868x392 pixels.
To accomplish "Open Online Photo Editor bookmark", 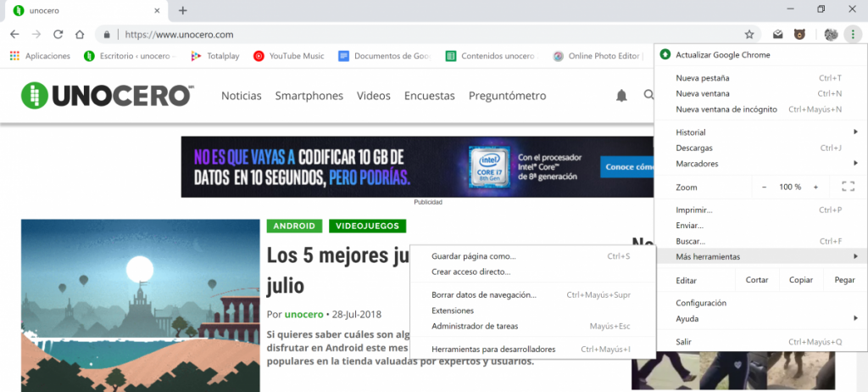I will (x=598, y=56).
